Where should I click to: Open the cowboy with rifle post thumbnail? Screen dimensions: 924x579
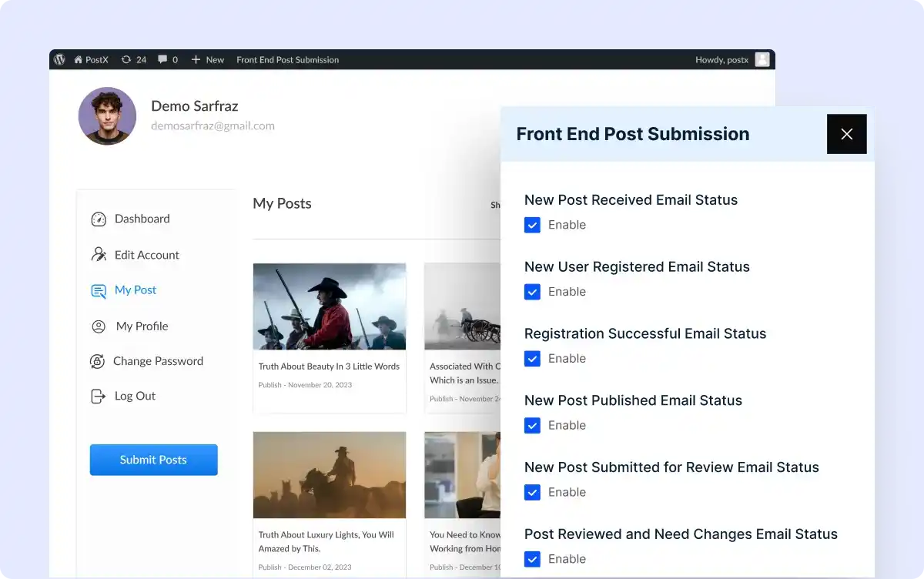click(x=329, y=306)
